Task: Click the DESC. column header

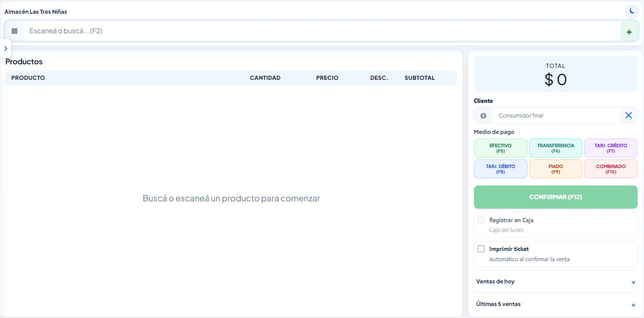Action: pos(379,78)
